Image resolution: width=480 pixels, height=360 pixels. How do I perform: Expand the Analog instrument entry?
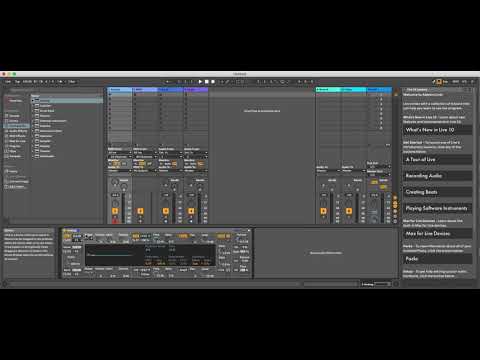(33, 101)
